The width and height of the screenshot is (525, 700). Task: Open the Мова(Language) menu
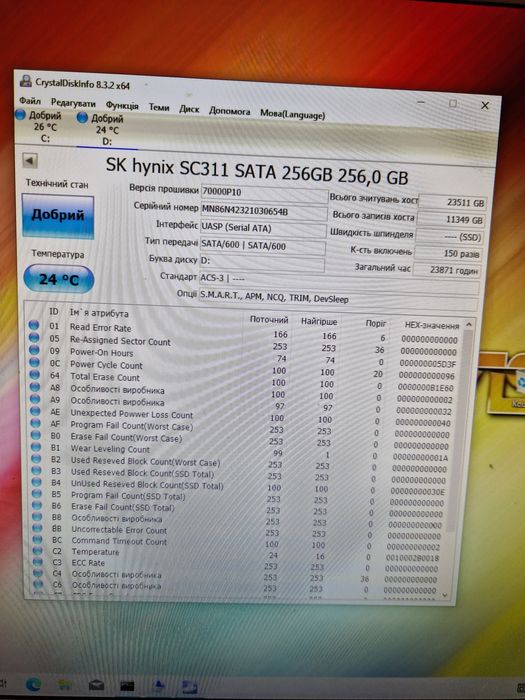[292, 114]
